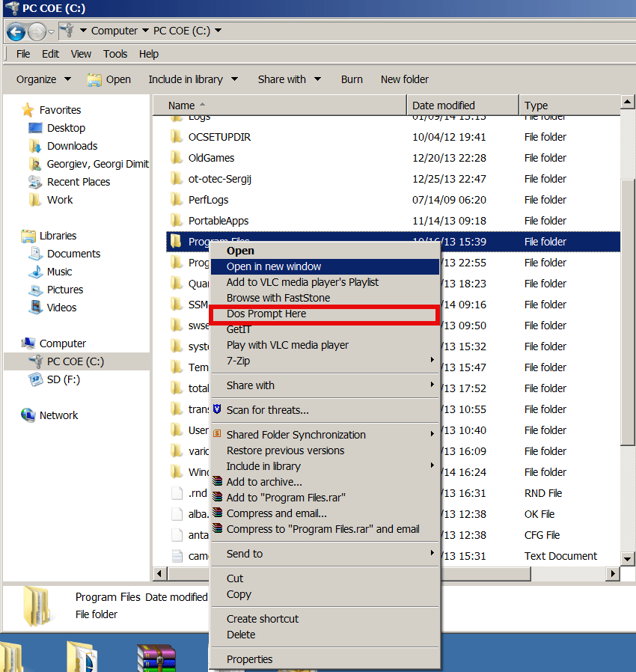The image size is (636, 672).
Task: Click the Documents library icon
Action: 36,254
